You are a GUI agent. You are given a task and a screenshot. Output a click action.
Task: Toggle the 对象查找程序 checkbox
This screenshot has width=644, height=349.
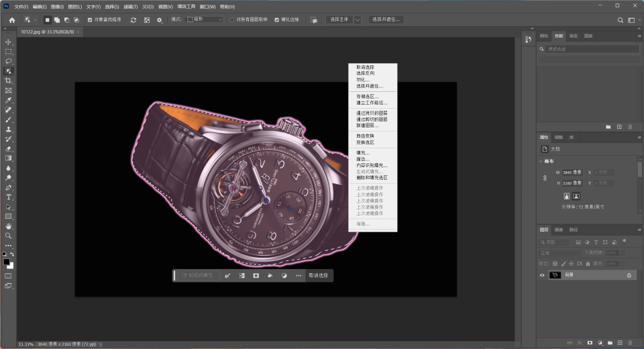(90, 20)
